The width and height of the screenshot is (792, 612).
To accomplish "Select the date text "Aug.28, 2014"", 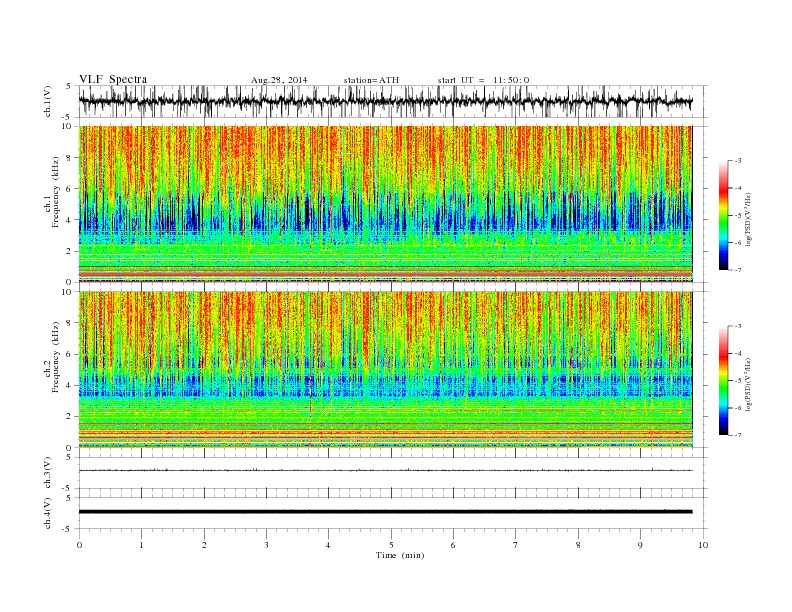I will point(279,80).
